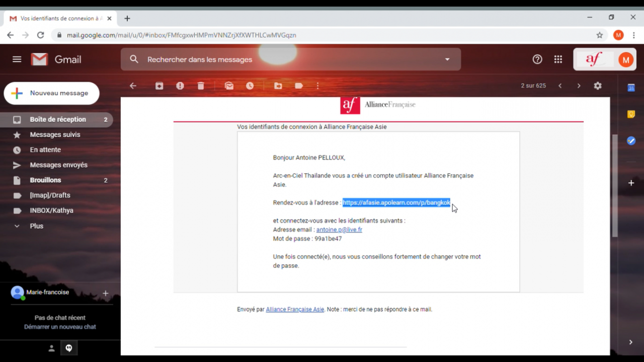Add a new chat contact plus

tap(106, 293)
